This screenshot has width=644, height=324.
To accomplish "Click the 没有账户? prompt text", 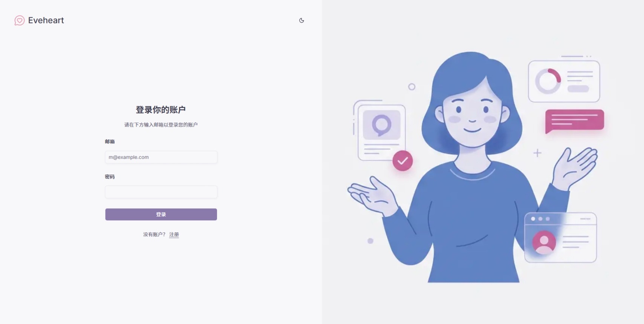I will click(154, 234).
